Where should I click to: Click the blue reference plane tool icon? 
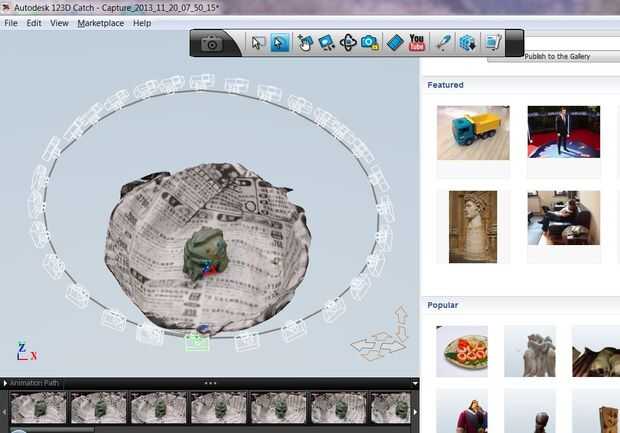tap(395, 42)
